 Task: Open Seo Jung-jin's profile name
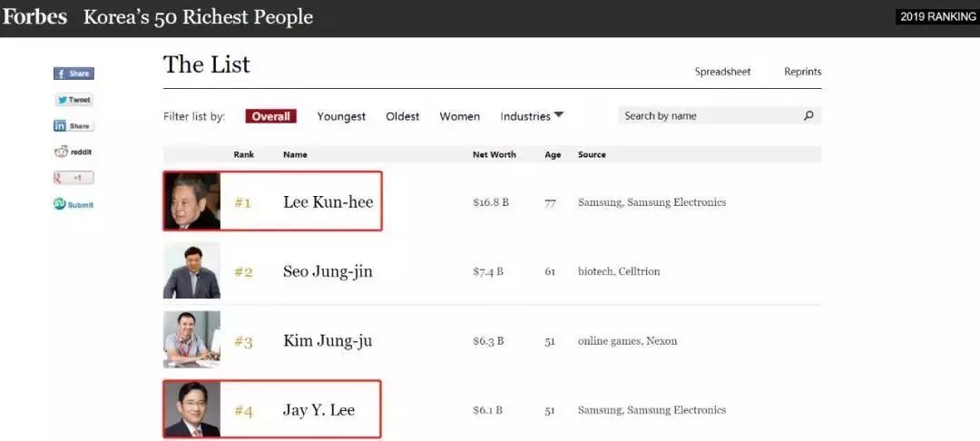[x=328, y=271]
